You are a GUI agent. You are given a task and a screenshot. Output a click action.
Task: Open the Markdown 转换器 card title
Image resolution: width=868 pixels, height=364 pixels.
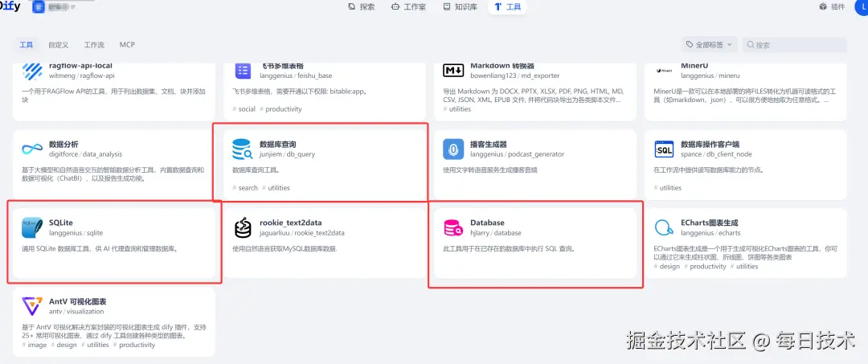click(x=502, y=66)
